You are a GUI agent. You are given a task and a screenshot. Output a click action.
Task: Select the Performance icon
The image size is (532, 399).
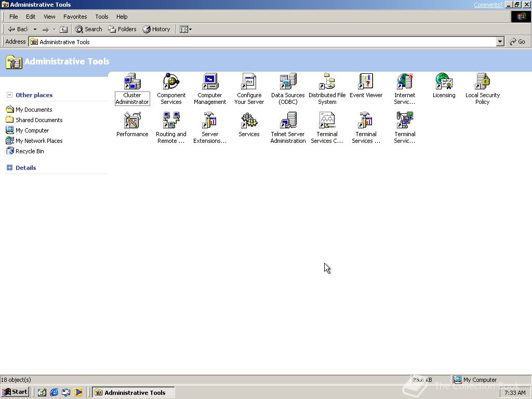(132, 125)
